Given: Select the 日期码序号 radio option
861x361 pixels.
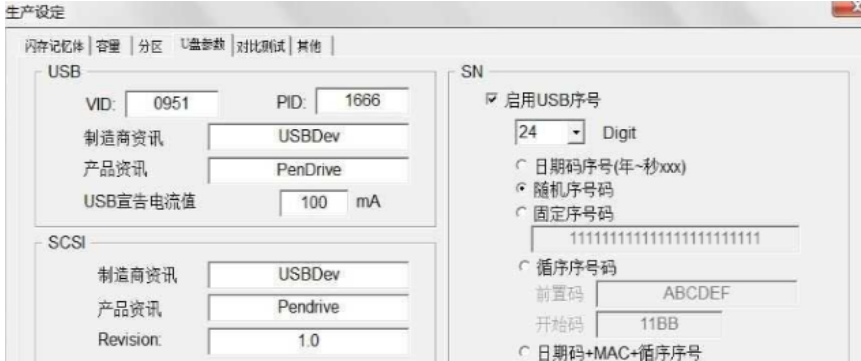Looking at the screenshot, I should (x=522, y=166).
